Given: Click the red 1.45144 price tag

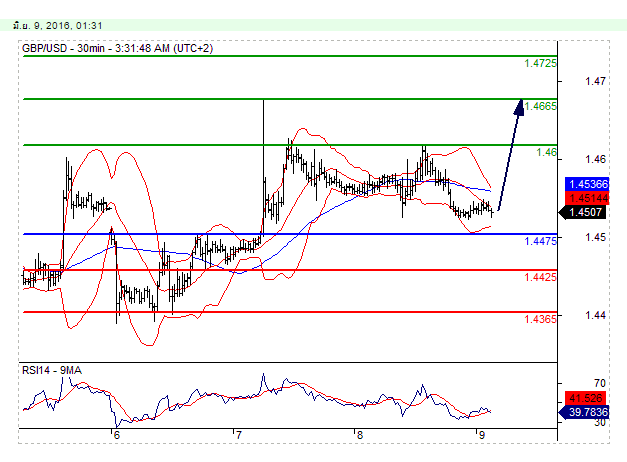Looking at the screenshot, I should click(587, 198).
